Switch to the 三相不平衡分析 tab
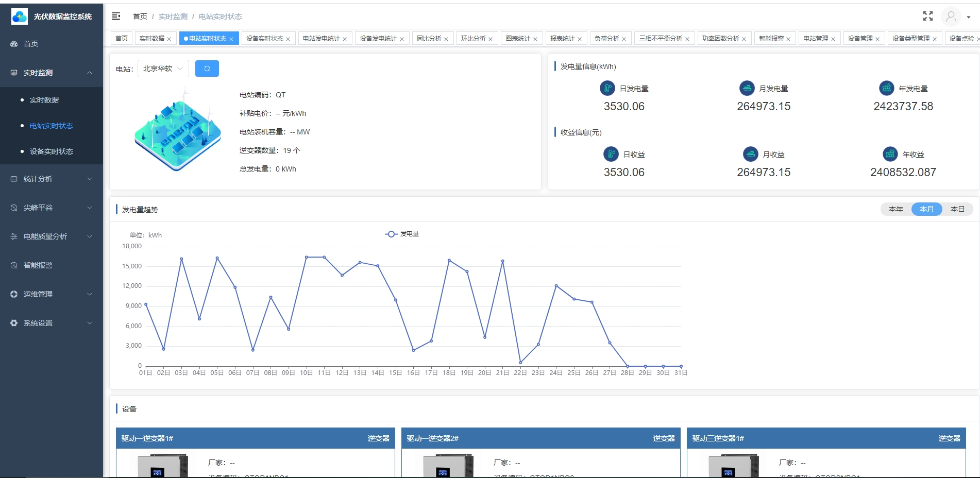The height and width of the screenshot is (478, 980). tap(664, 39)
